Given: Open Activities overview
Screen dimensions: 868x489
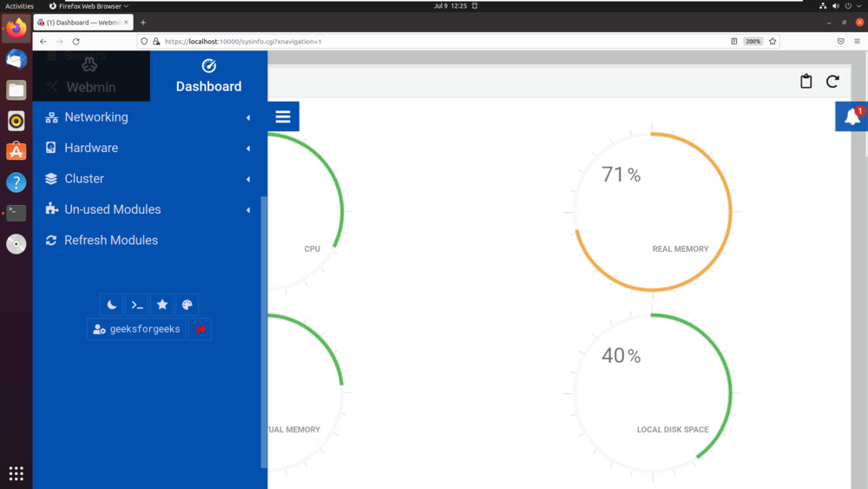Looking at the screenshot, I should coord(19,6).
